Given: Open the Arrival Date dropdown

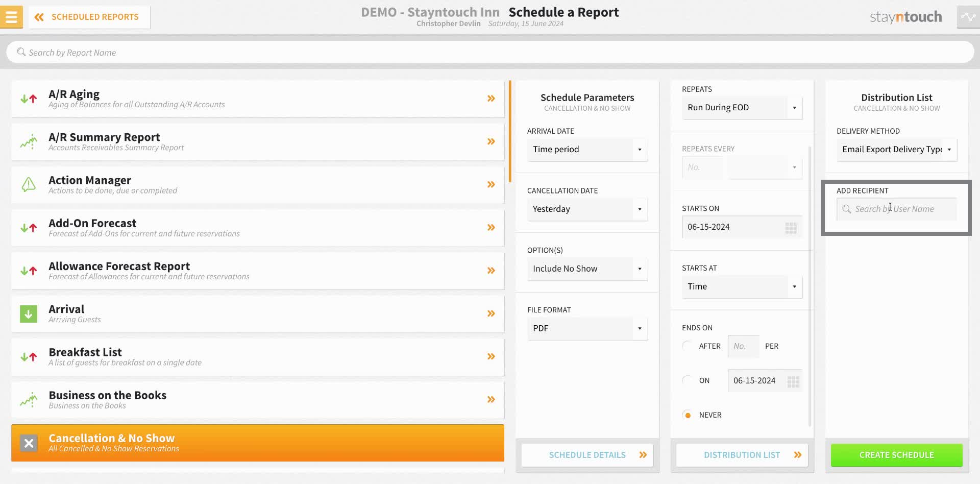Looking at the screenshot, I should (587, 150).
